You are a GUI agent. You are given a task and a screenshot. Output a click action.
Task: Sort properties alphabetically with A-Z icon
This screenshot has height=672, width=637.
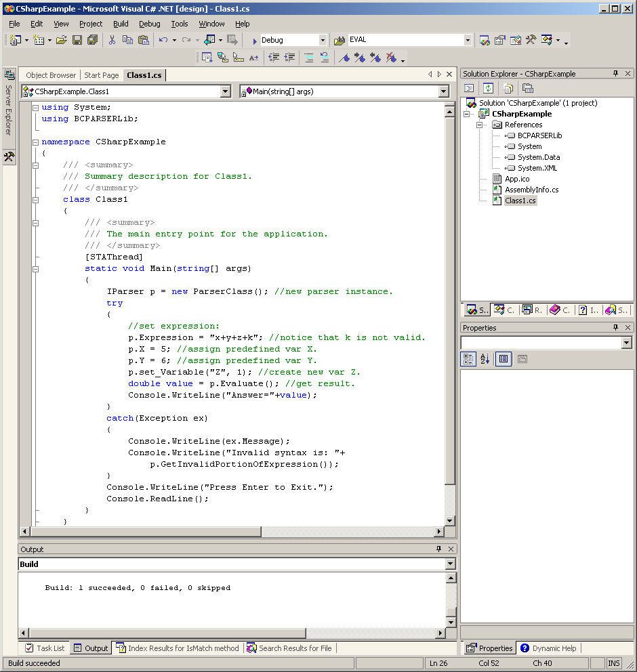[485, 359]
